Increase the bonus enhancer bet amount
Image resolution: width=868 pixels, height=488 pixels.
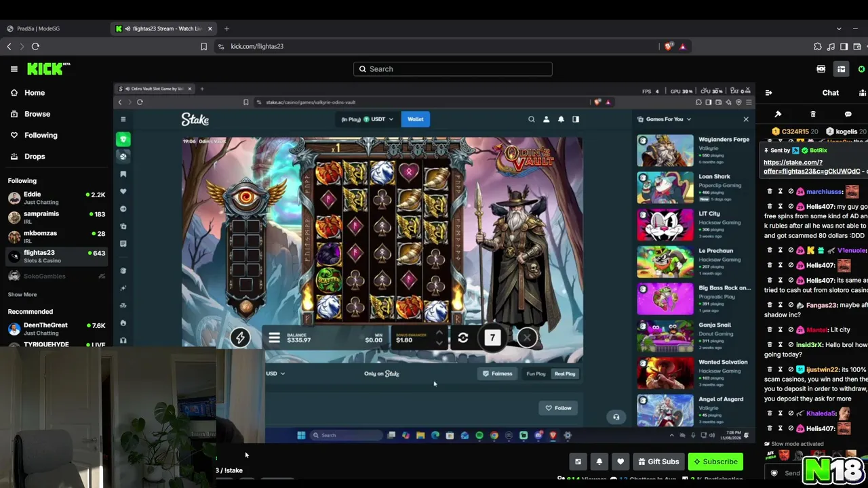click(x=439, y=333)
